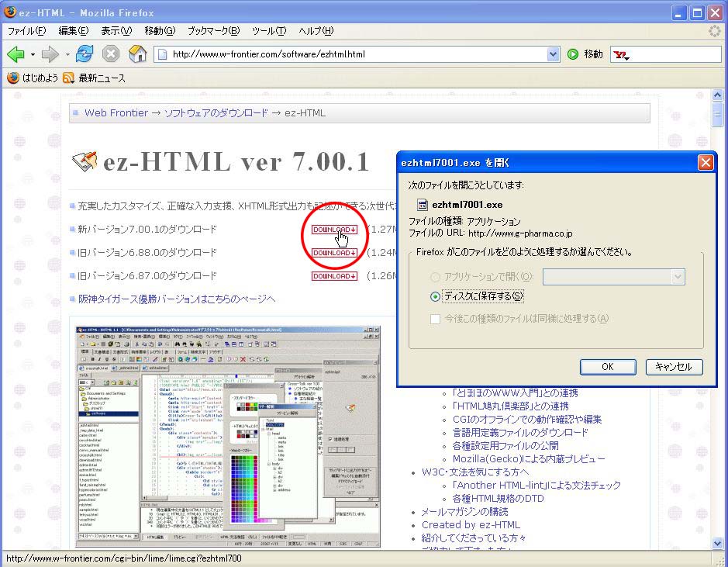Screen dimensions: 728x567
Task: Click the ezhtml7001.exe file icon
Action: [x=422, y=205]
